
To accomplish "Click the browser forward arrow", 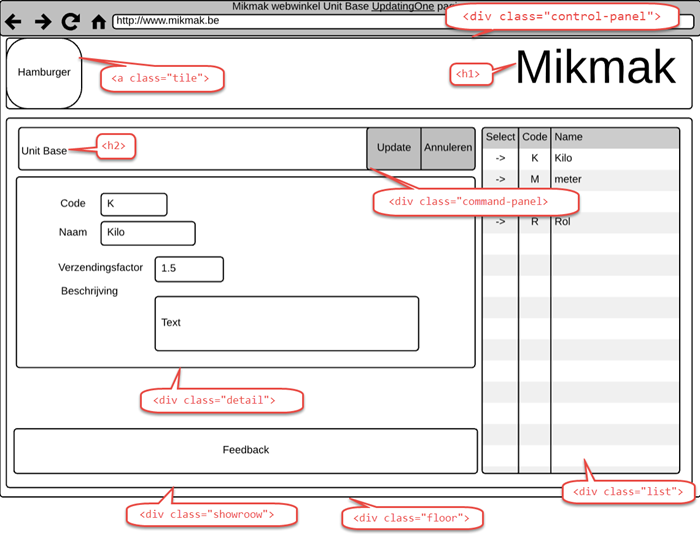I will (42, 21).
